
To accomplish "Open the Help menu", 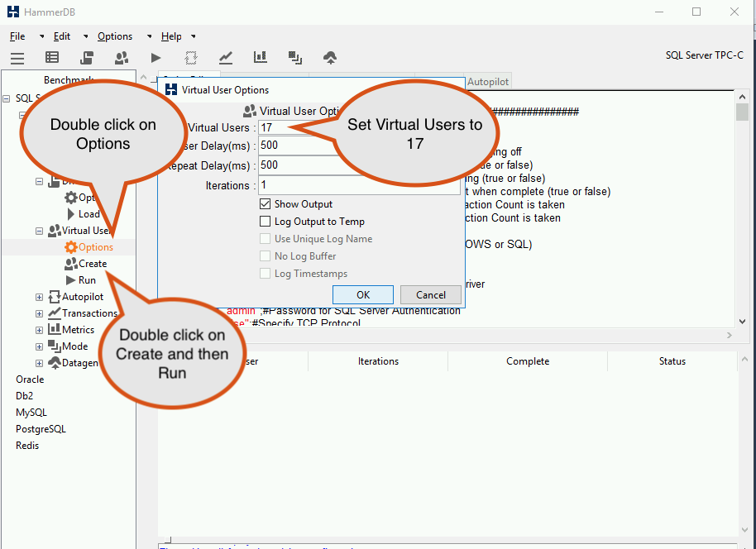I will 171,36.
